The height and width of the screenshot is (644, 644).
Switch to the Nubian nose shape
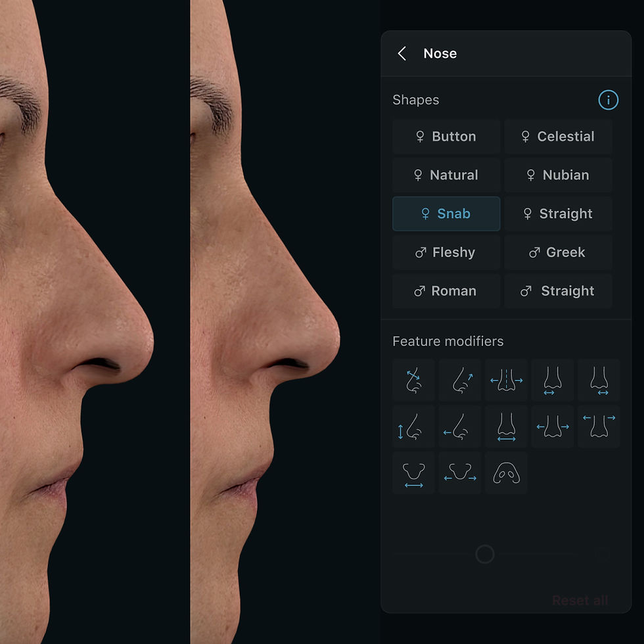coord(558,175)
